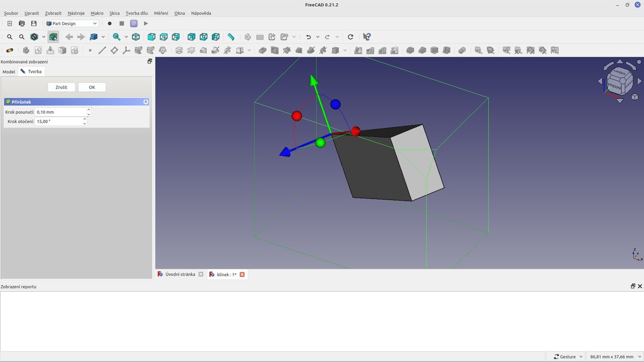Image resolution: width=644 pixels, height=362 pixels.
Task: Collapse the Přírůstek section
Action: click(x=146, y=102)
